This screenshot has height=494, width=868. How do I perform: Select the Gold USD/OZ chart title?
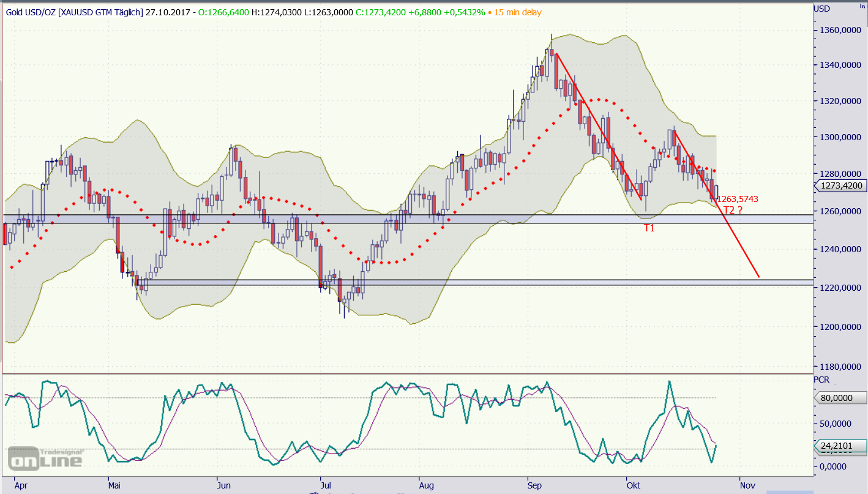(74, 12)
